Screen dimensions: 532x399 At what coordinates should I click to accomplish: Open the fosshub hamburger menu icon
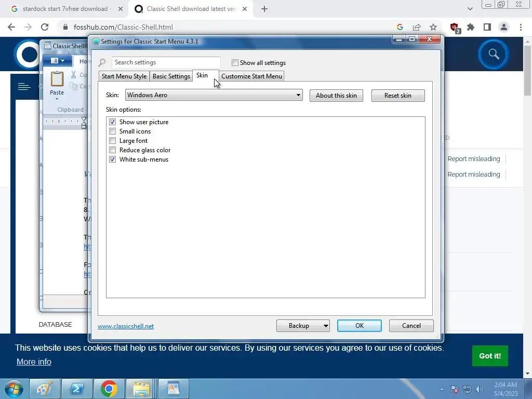[24, 87]
